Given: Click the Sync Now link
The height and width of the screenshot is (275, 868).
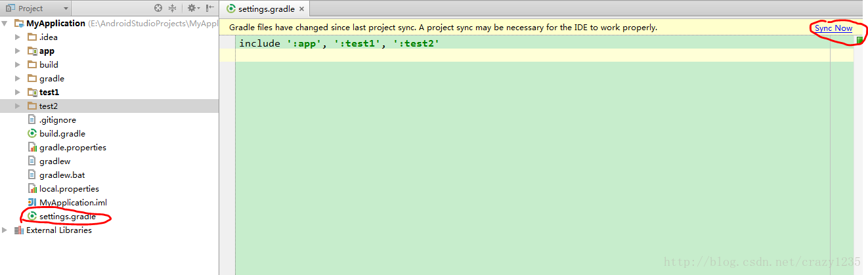Looking at the screenshot, I should tap(833, 28).
